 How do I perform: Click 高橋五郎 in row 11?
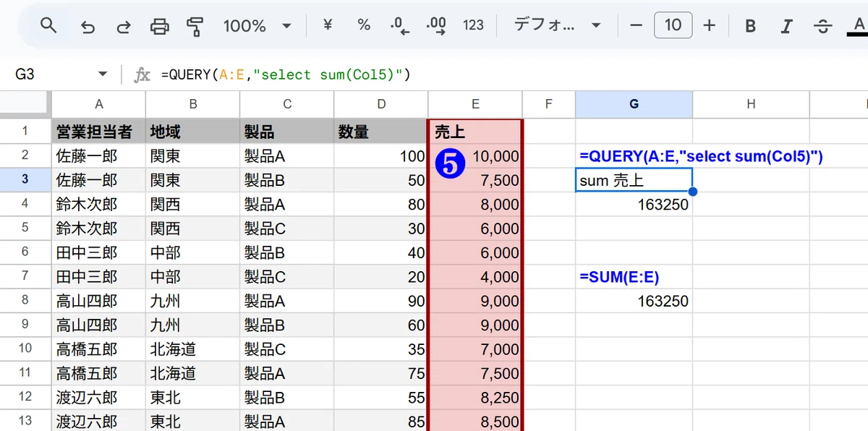click(x=98, y=373)
